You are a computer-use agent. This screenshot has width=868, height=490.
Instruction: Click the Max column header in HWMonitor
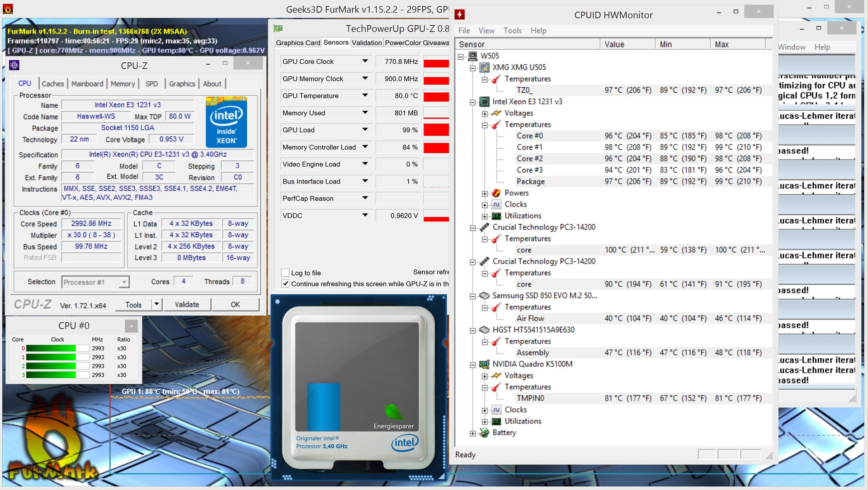coord(738,44)
